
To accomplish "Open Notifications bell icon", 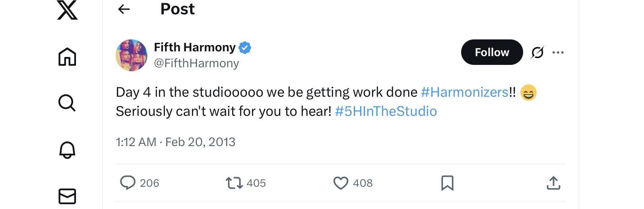I will pos(67,150).
